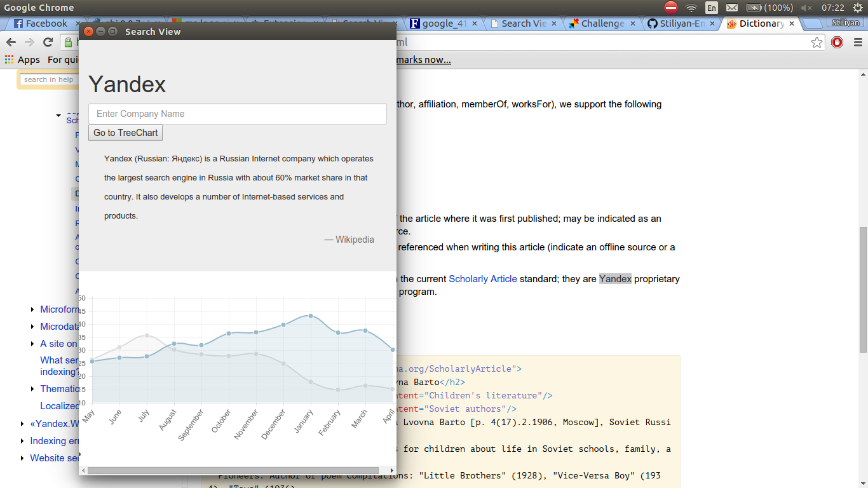
Task: Click the Microdata sidebar link
Action: click(59, 327)
